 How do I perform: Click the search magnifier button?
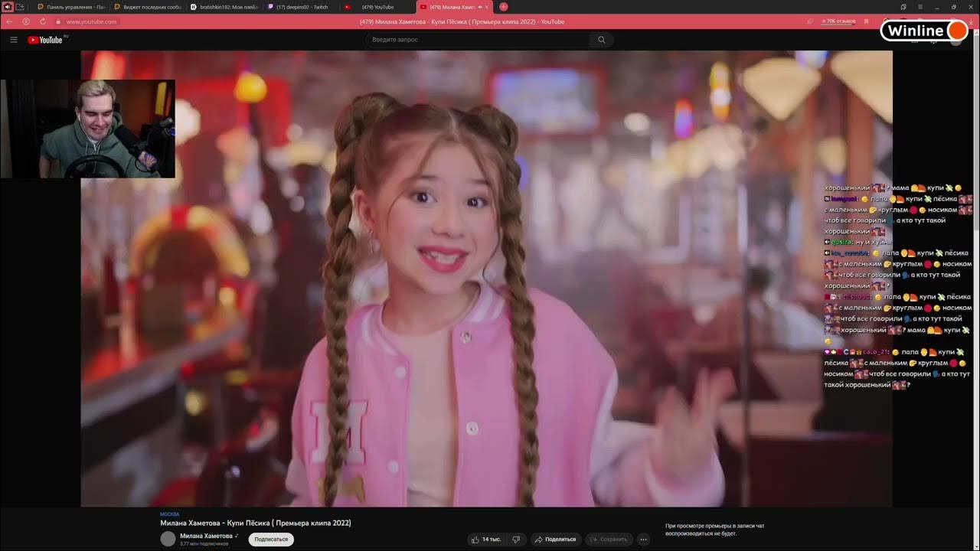coord(602,40)
